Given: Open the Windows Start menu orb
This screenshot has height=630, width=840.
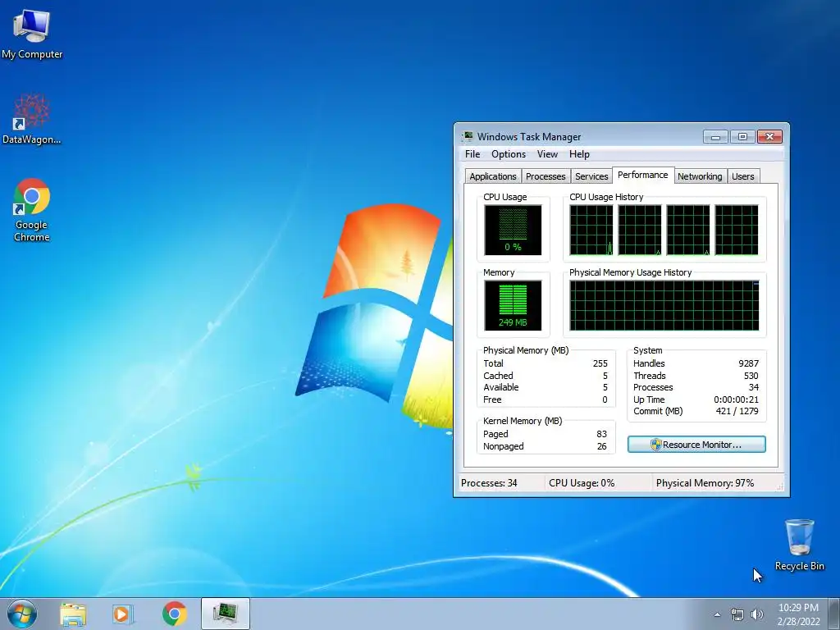Looking at the screenshot, I should click(21, 614).
